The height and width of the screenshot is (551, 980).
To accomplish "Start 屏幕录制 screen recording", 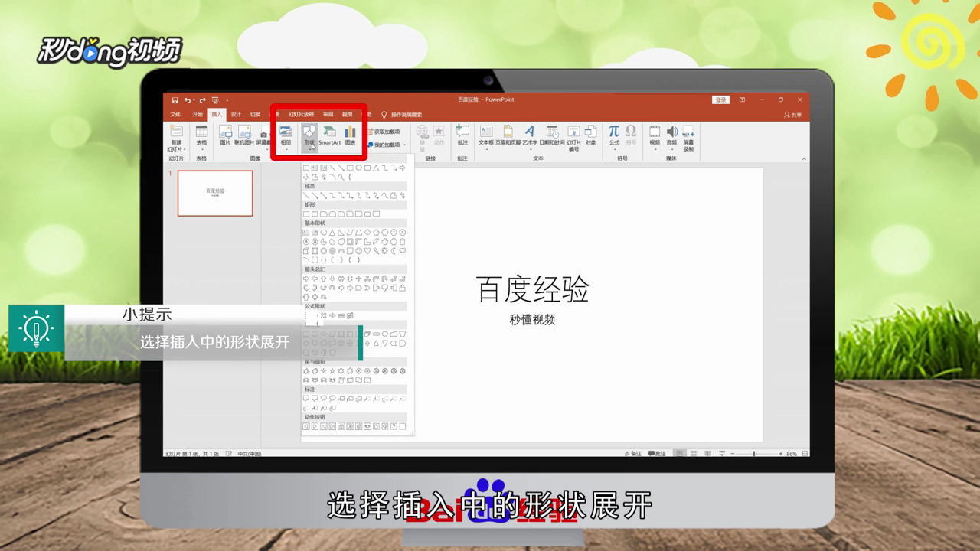I will click(688, 139).
